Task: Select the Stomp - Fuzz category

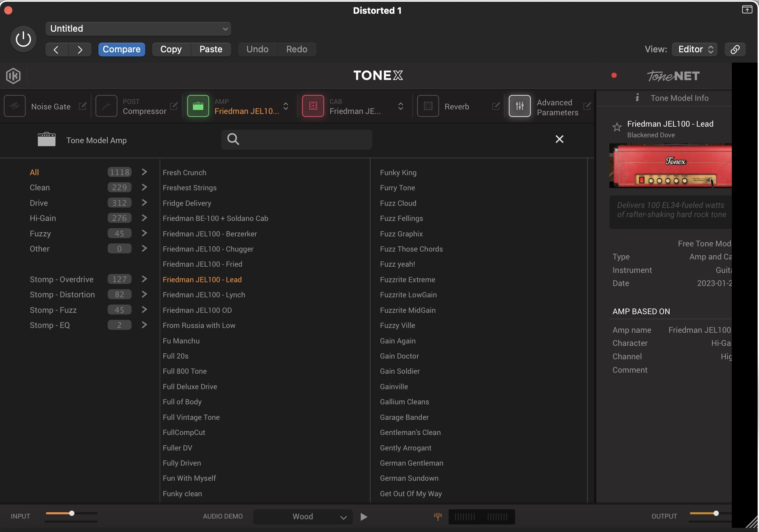Action: [53, 310]
